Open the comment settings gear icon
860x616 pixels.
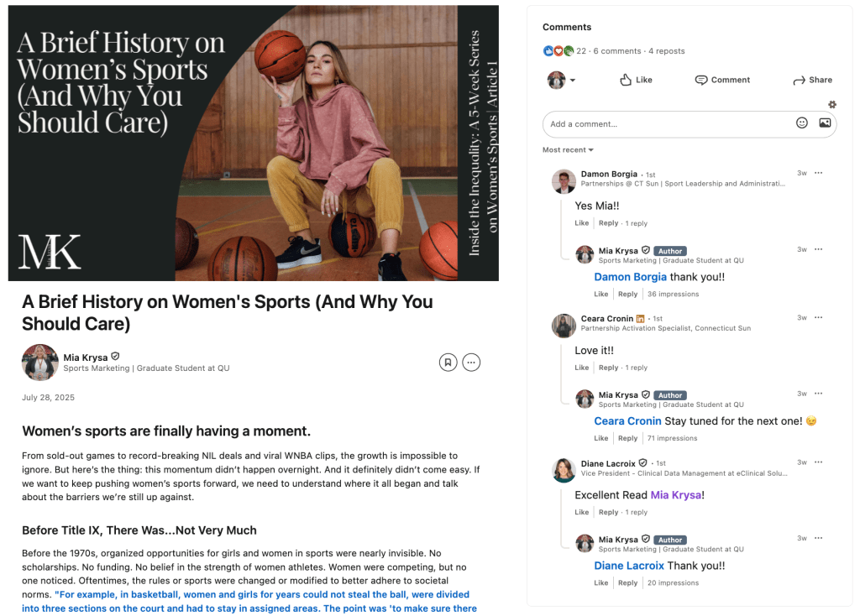pyautogui.click(x=832, y=104)
